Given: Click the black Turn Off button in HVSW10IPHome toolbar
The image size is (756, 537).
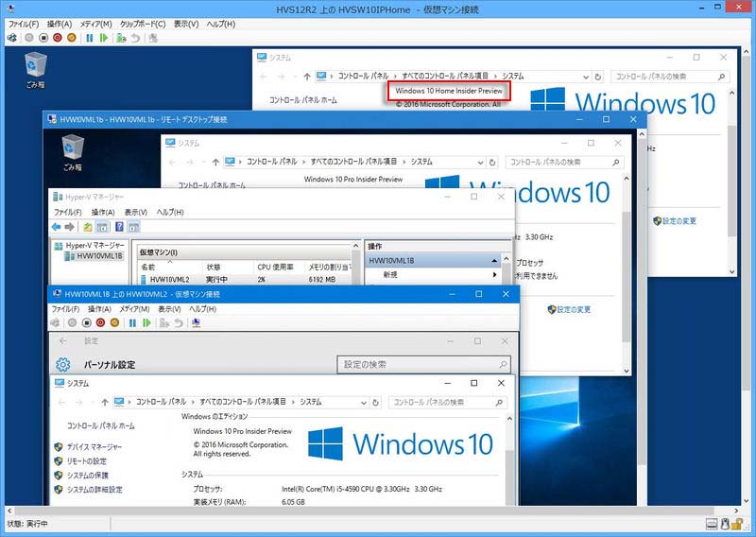Looking at the screenshot, I should 43,38.
